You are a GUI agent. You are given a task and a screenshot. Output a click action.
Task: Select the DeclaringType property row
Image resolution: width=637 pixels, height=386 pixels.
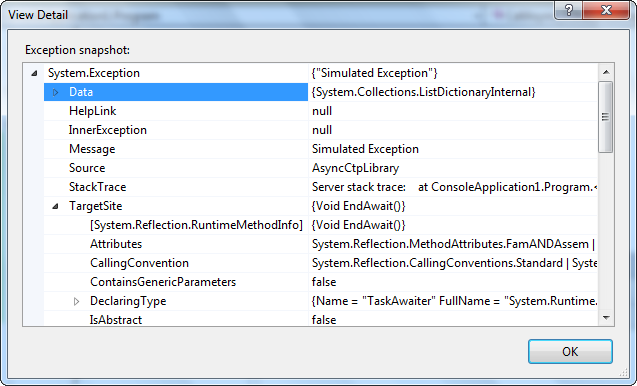tap(321, 301)
